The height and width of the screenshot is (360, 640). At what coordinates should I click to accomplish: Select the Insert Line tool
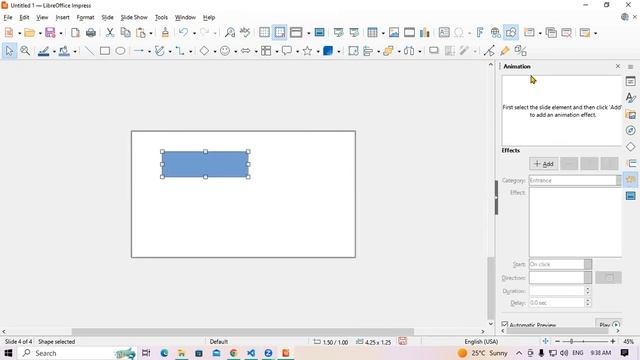89,51
